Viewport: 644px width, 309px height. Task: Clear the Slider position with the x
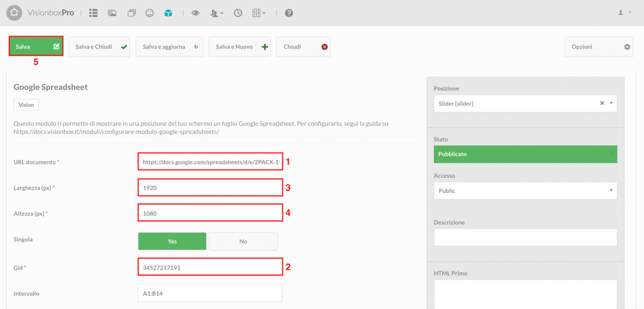pos(602,104)
